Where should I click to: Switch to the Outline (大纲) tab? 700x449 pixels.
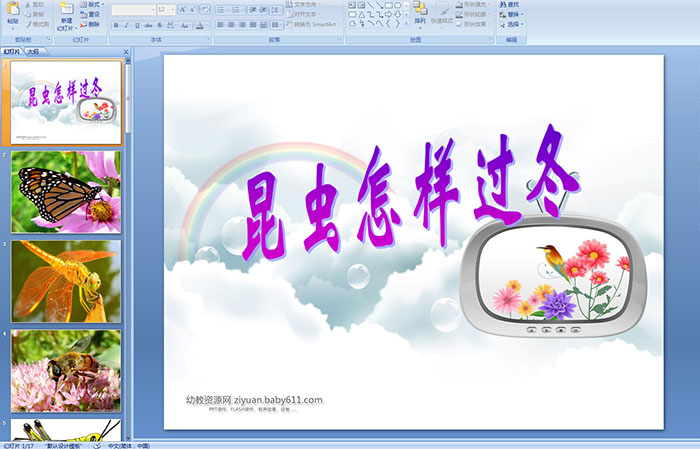click(33, 51)
